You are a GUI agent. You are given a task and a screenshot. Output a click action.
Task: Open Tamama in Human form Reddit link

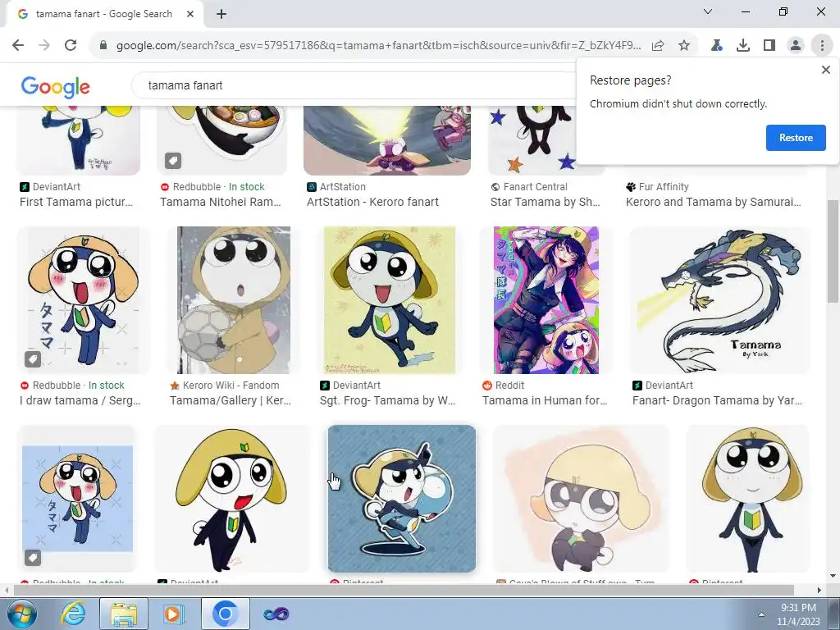coord(545,400)
